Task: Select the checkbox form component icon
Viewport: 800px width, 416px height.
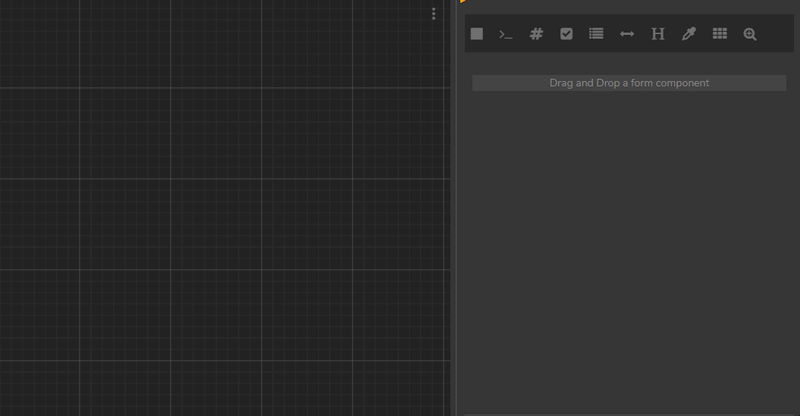Action: click(x=566, y=34)
